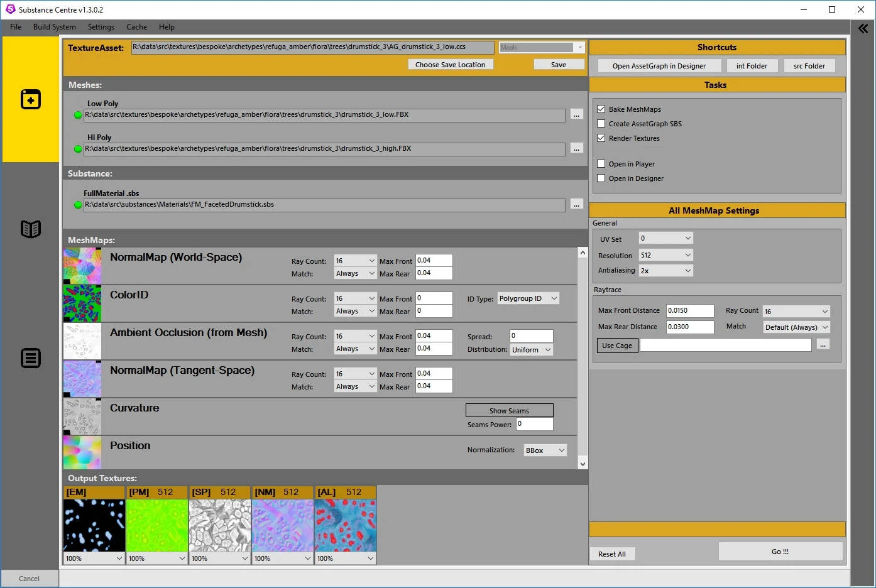
Task: Click Choose Save Location button
Action: tap(451, 64)
